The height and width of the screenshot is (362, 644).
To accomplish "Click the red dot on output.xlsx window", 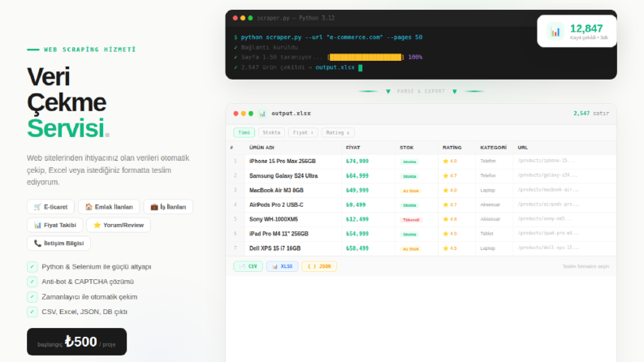I will 236,114.
